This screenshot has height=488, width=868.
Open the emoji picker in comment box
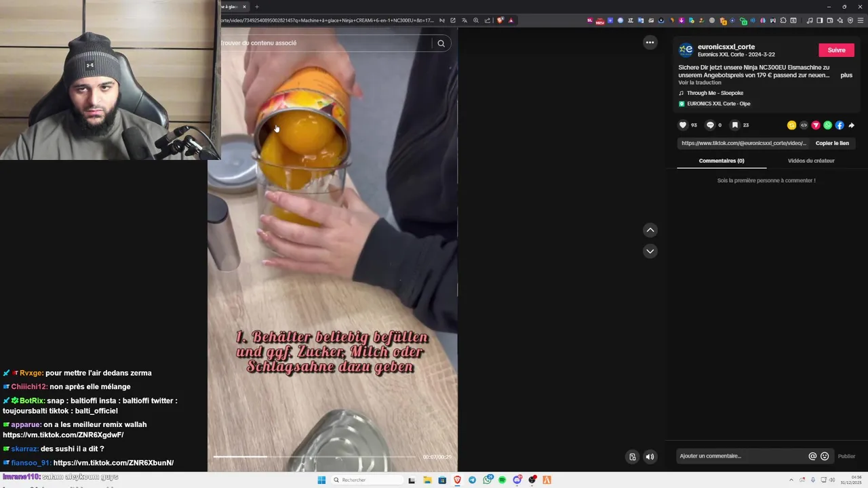[825, 456]
